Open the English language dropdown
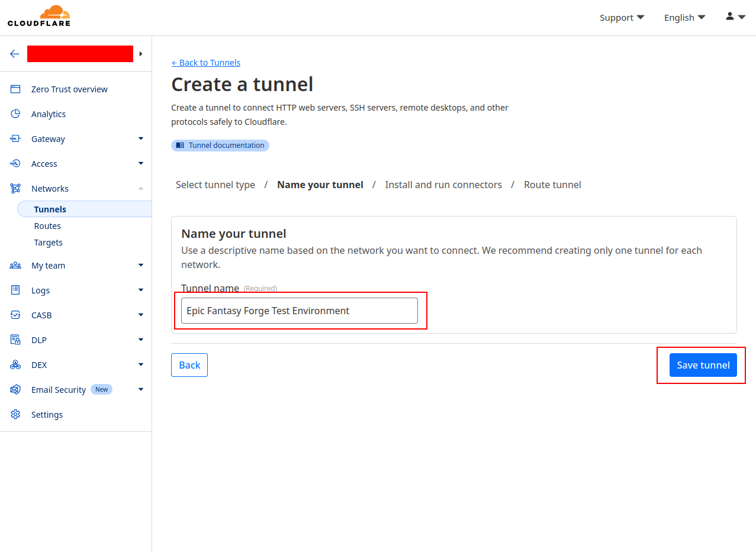 [x=685, y=18]
